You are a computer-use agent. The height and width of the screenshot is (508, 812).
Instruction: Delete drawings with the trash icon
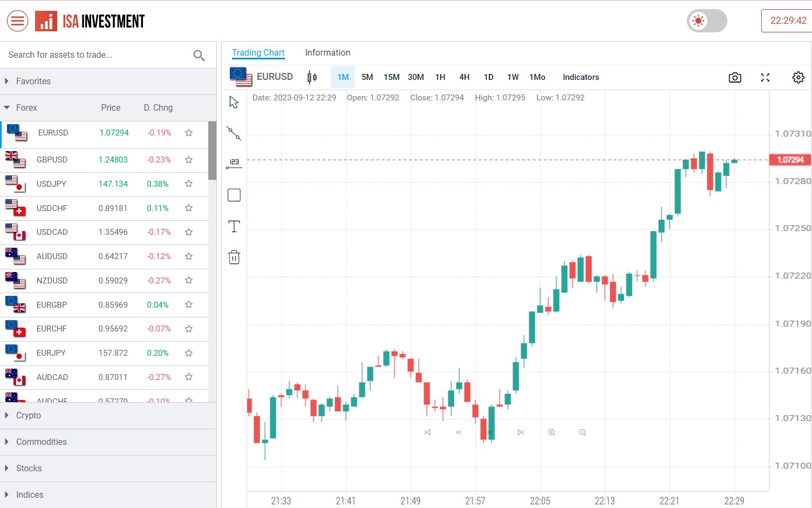click(234, 257)
